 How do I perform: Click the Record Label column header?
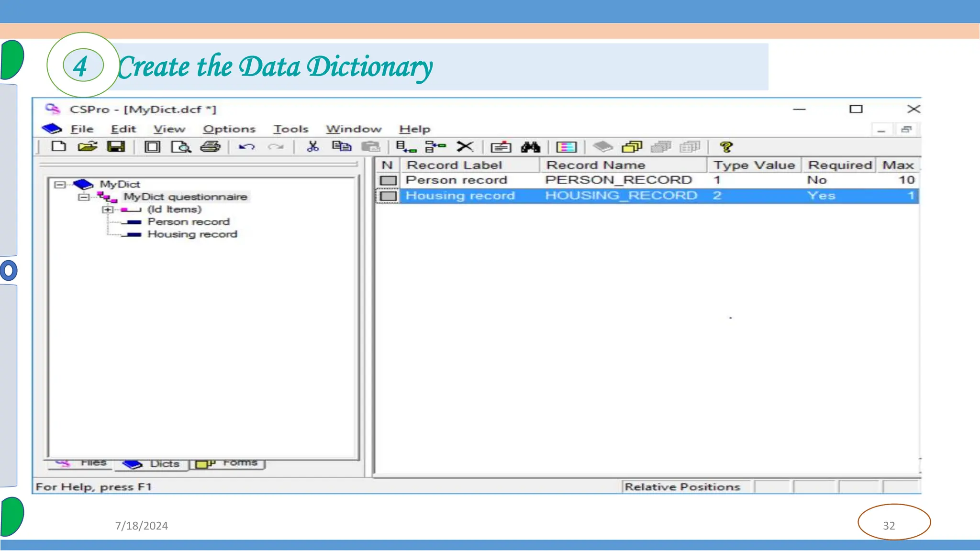(470, 165)
